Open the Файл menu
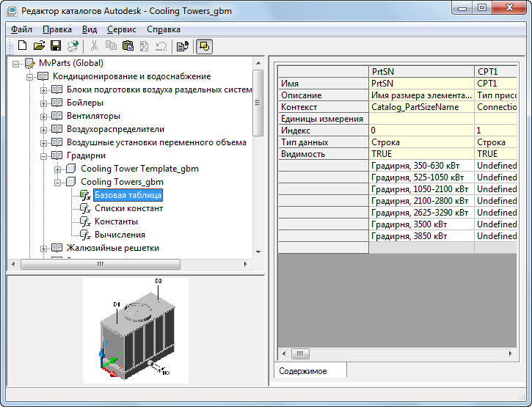 click(21, 29)
